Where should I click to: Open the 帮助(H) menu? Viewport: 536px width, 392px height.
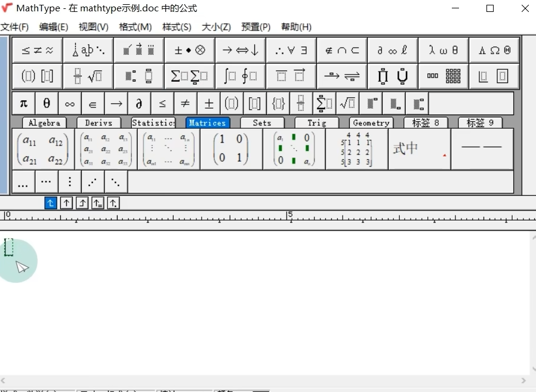(296, 27)
